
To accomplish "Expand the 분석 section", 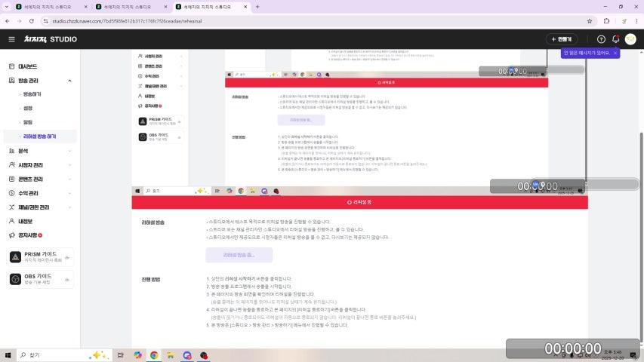I will coord(69,151).
